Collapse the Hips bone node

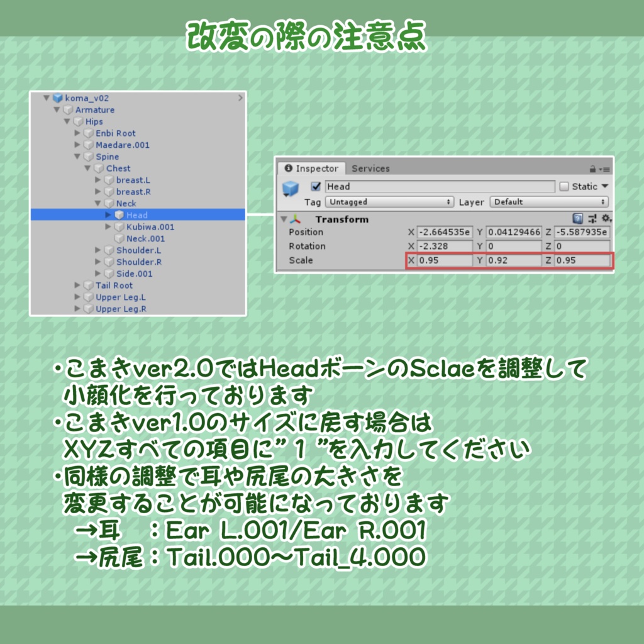point(67,121)
